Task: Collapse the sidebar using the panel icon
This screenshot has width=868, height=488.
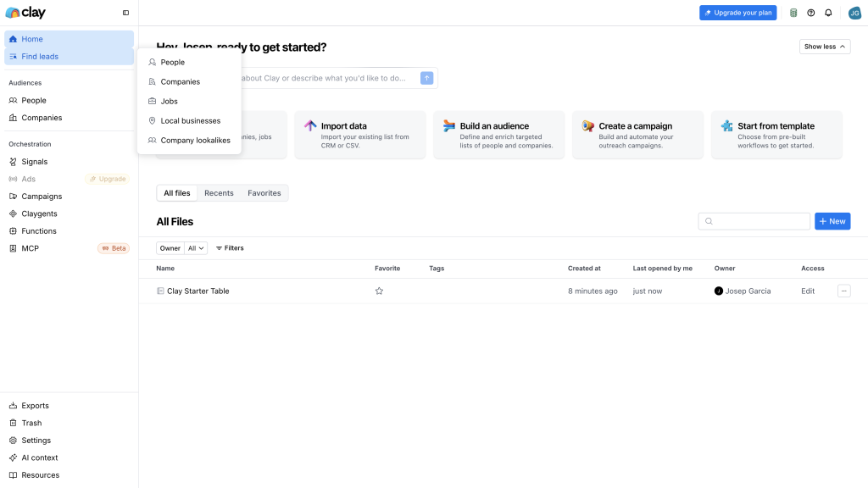Action: pyautogui.click(x=125, y=13)
